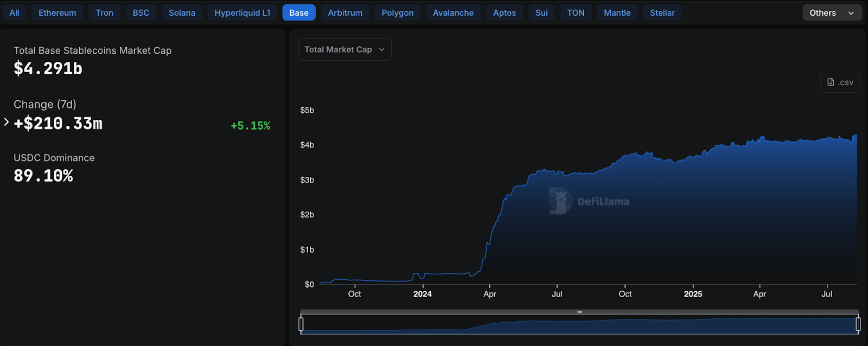Screen dimensions: 868x346
Task: Click the Total Base Stablecoins Market Cap label
Action: 92,50
